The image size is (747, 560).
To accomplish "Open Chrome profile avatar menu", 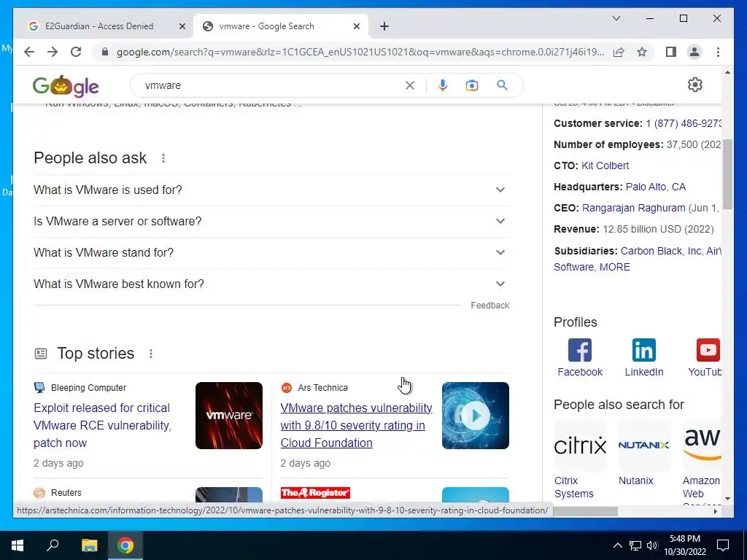I will coord(694,52).
